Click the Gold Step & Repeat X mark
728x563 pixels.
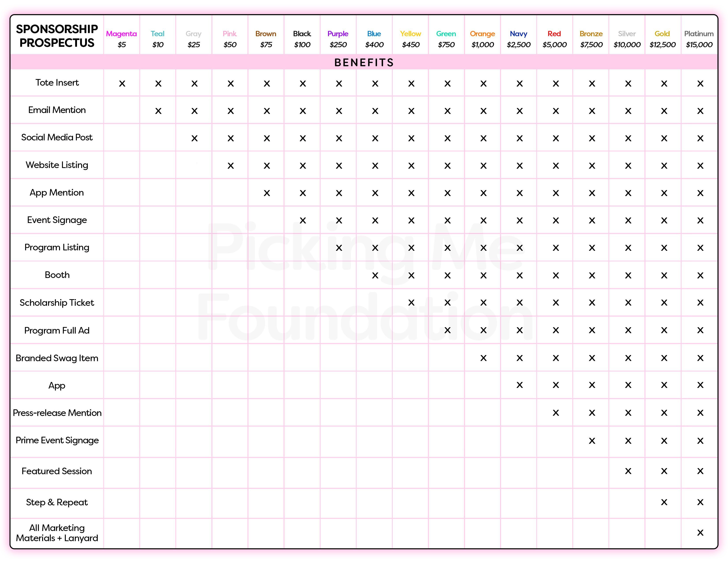[664, 502]
